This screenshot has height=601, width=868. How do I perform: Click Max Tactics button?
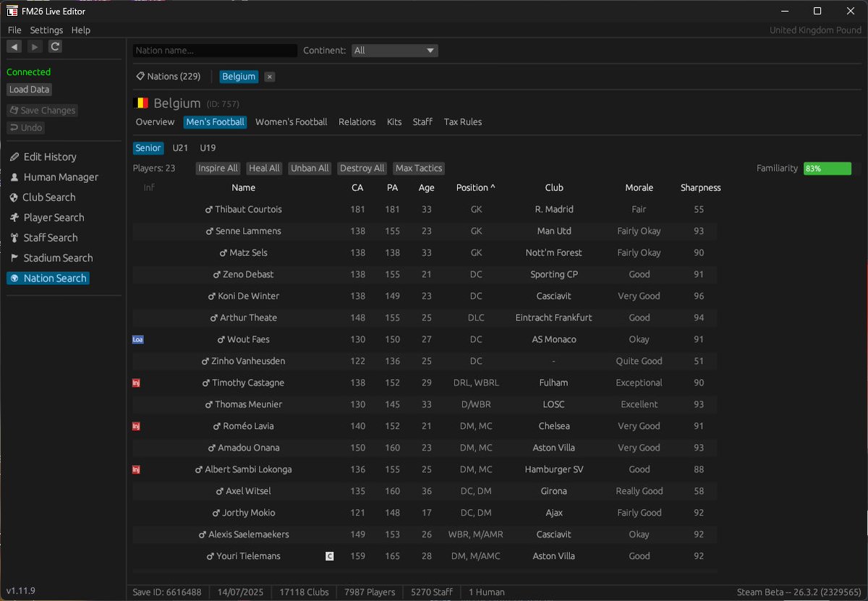[419, 169]
